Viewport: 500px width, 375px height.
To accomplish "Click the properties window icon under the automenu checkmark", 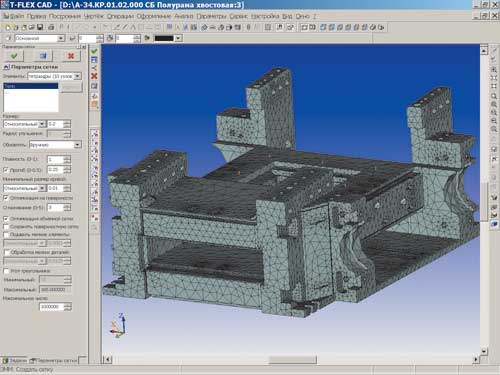I will 94,60.
